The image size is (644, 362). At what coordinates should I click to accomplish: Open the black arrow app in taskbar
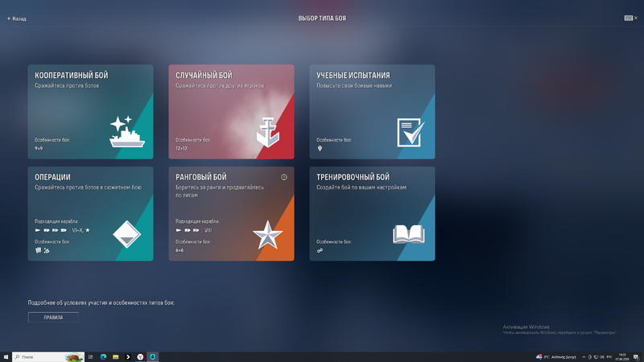pyautogui.click(x=128, y=357)
